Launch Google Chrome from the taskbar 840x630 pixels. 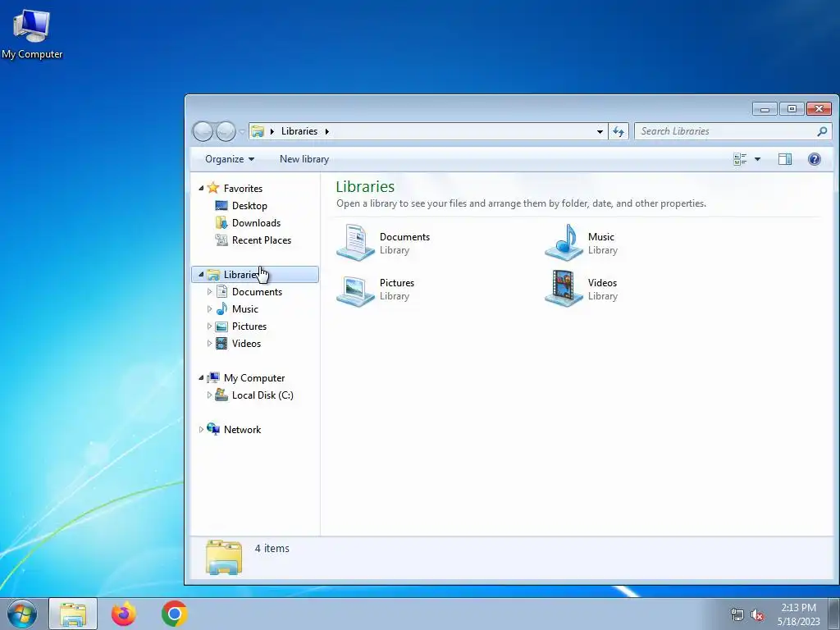pyautogui.click(x=174, y=614)
